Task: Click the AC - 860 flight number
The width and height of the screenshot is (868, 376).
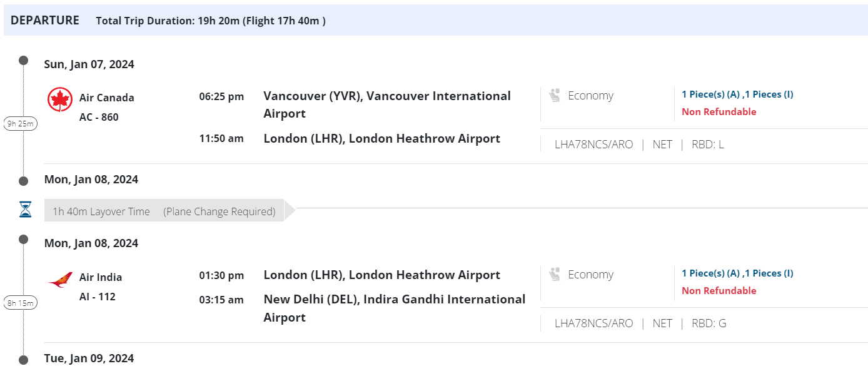Action: pos(99,117)
